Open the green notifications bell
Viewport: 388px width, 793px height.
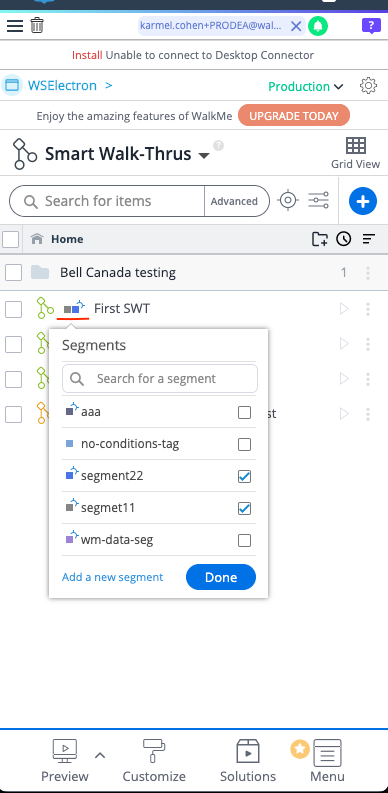(x=318, y=26)
